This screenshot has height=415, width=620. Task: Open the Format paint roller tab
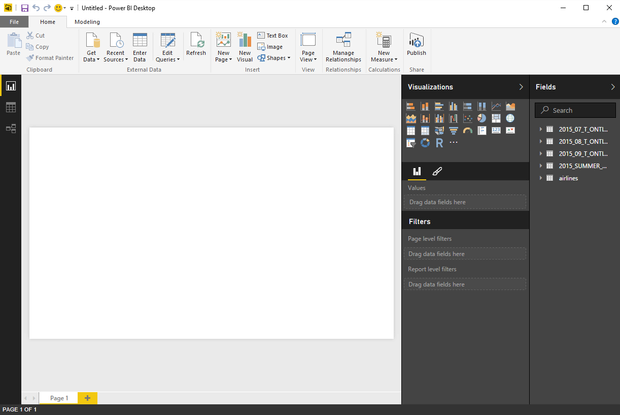(x=437, y=171)
